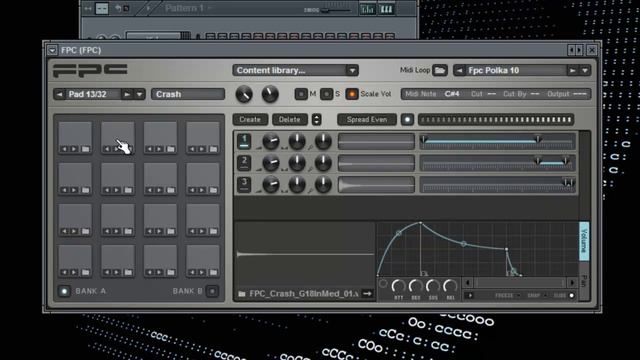The image size is (640, 360).
Task: Open folder icon on bottom-right pad
Action: click(x=213, y=272)
